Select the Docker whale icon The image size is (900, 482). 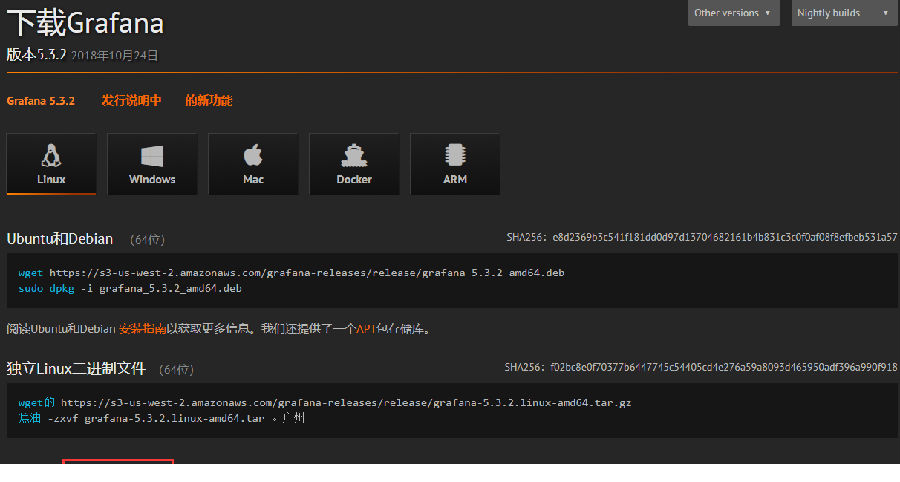click(354, 156)
